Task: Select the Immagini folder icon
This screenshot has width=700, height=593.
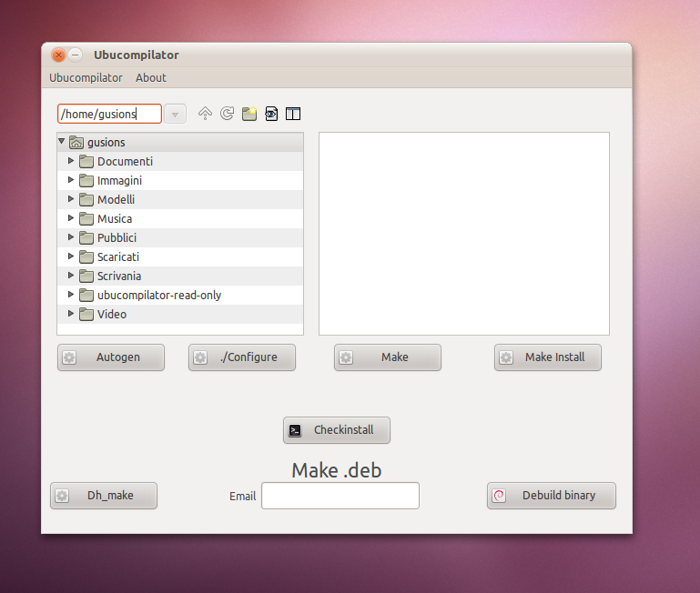Action: (86, 181)
